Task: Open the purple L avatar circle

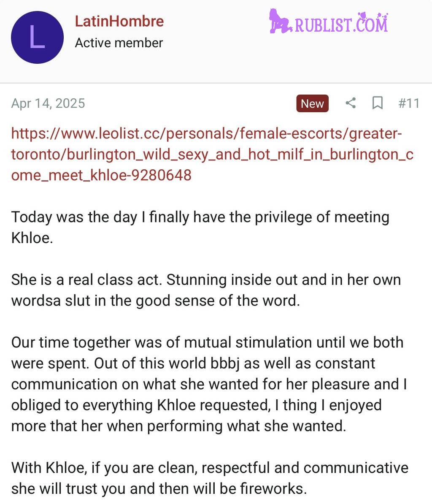Action: tap(37, 37)
